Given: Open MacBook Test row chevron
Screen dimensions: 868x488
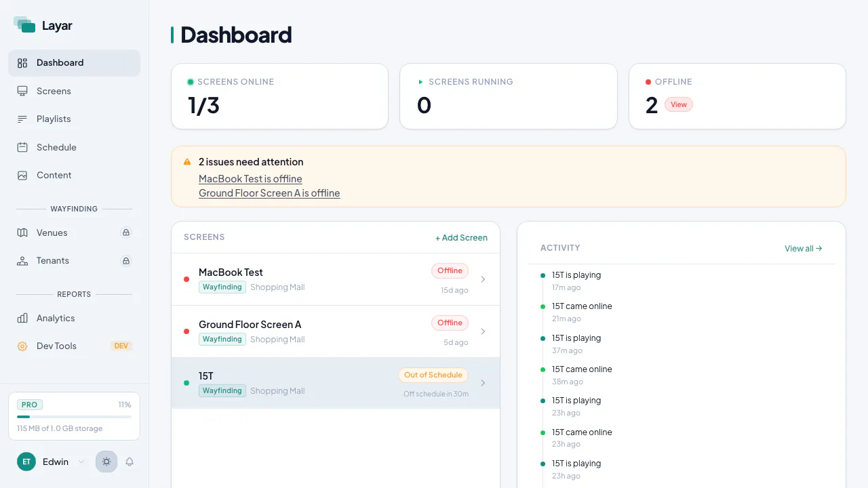Looking at the screenshot, I should 483,279.
